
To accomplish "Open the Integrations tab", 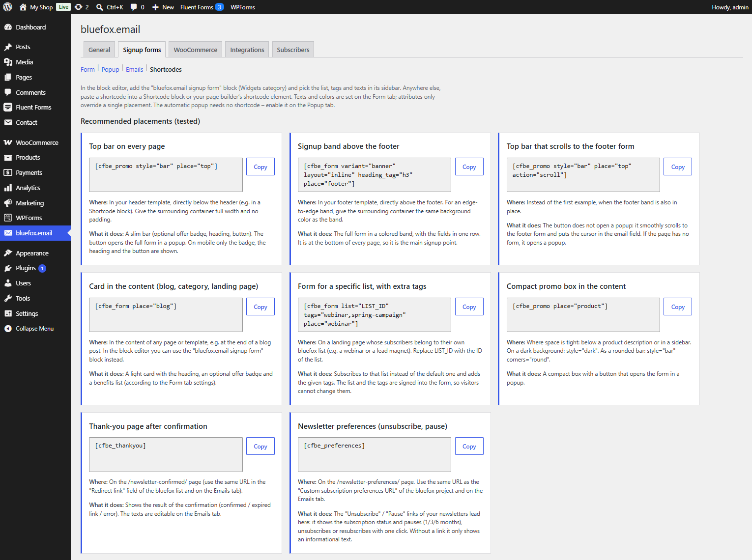I will (x=247, y=50).
